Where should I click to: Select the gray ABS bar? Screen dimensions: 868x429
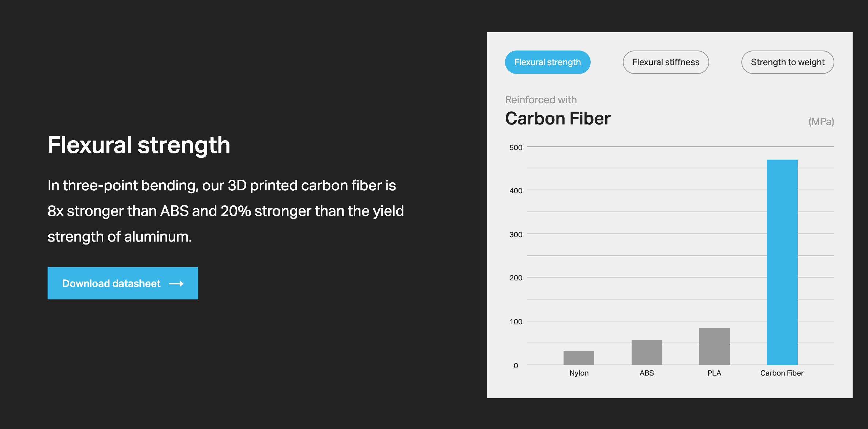pyautogui.click(x=647, y=352)
